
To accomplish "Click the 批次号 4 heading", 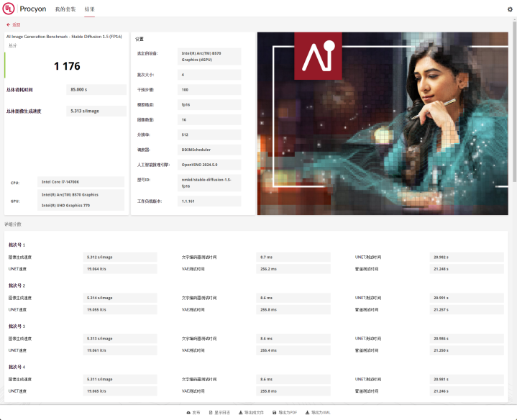I will click(17, 367).
